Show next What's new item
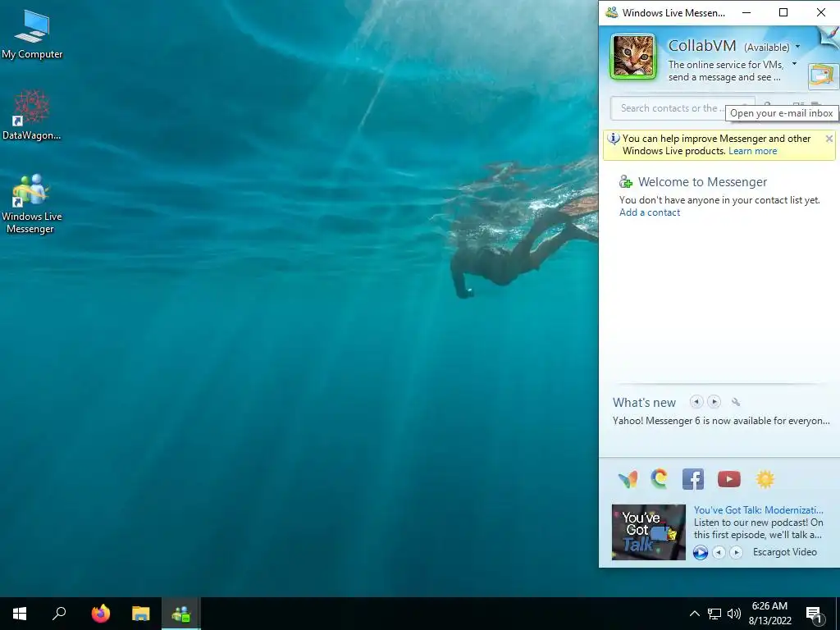Viewport: 840px width, 630px height. pos(714,402)
